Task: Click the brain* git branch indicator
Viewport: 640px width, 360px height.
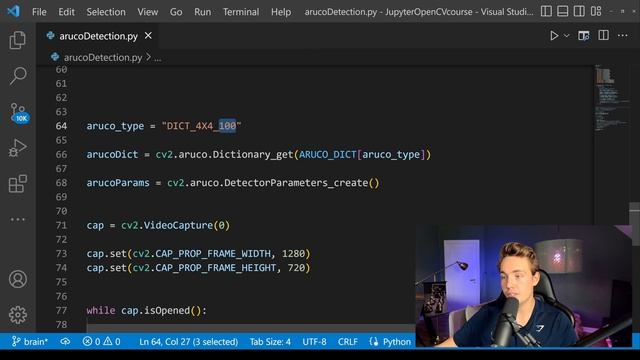Action: click(30, 341)
